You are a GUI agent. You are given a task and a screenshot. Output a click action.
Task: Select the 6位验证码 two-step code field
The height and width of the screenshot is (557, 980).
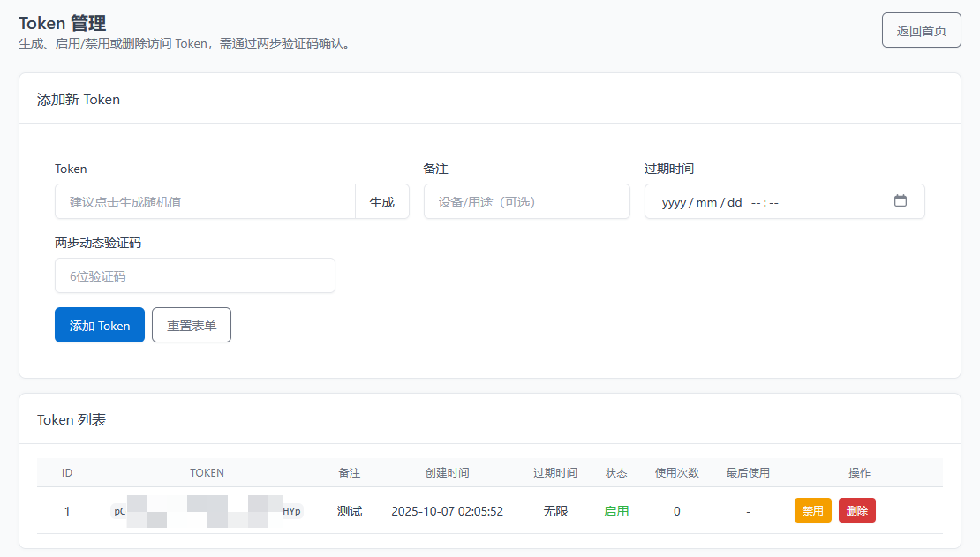pos(194,276)
